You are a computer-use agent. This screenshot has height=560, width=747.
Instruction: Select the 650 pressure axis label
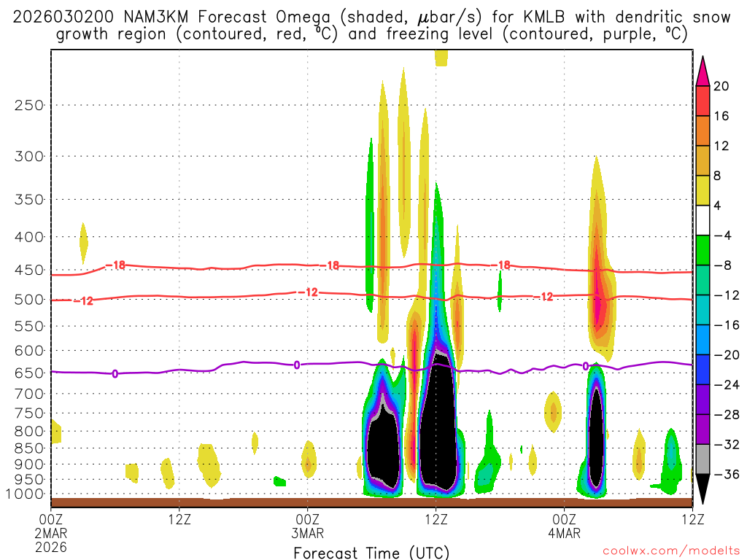(x=29, y=373)
